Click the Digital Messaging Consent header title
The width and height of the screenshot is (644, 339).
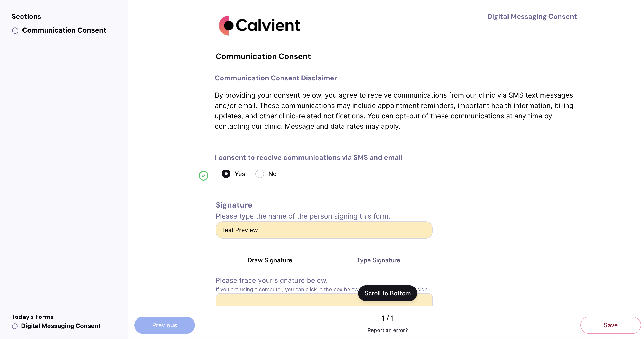click(532, 16)
